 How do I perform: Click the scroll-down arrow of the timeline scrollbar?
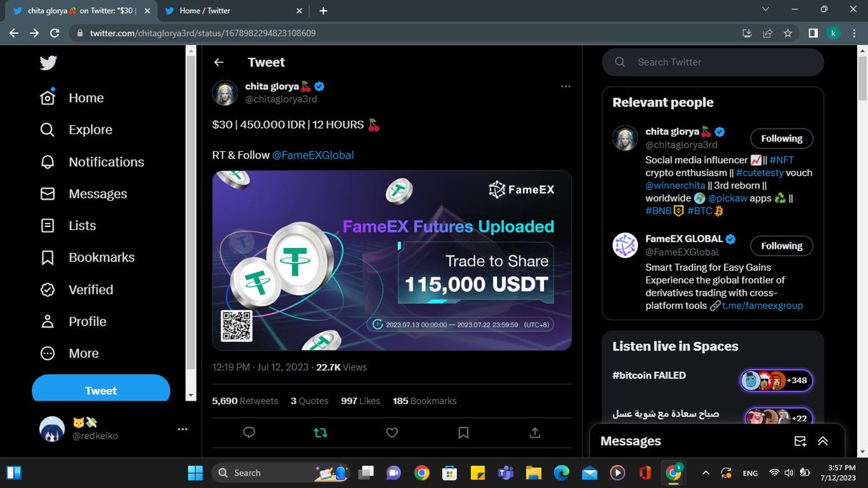coord(191,395)
